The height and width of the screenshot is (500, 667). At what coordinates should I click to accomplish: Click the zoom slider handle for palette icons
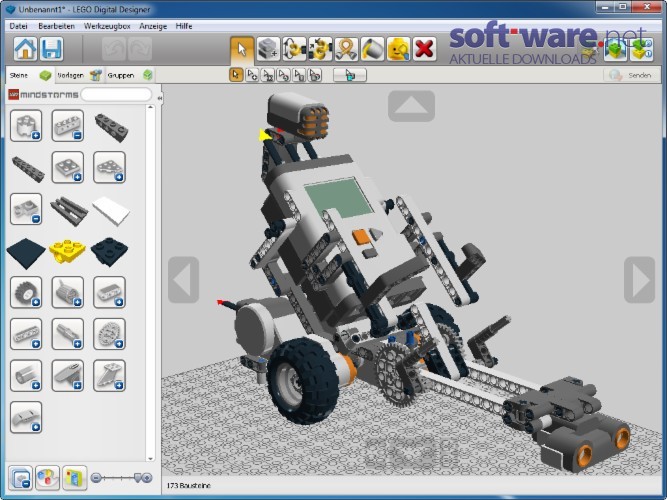(138, 478)
